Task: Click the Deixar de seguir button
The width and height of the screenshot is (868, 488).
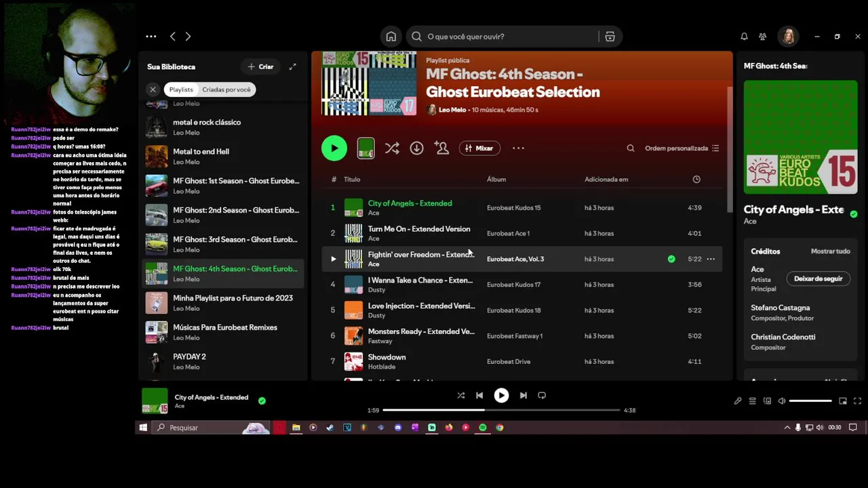Action: [x=818, y=279]
